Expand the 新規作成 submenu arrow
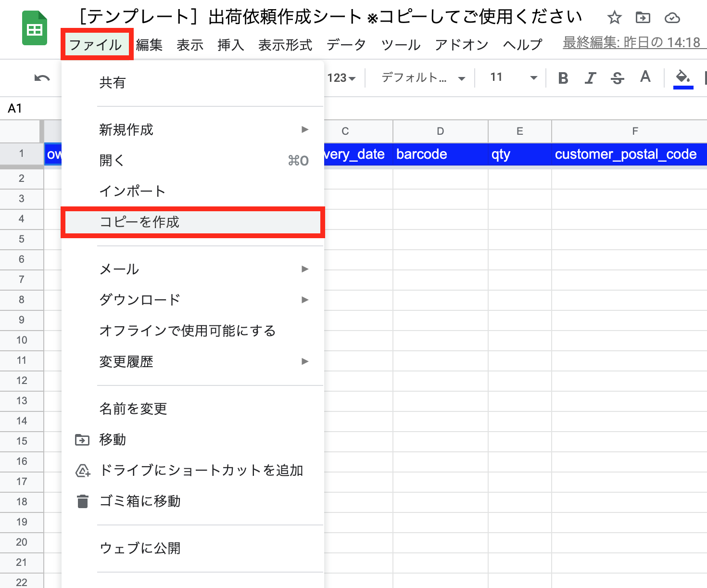This screenshot has width=707, height=588. tap(305, 129)
